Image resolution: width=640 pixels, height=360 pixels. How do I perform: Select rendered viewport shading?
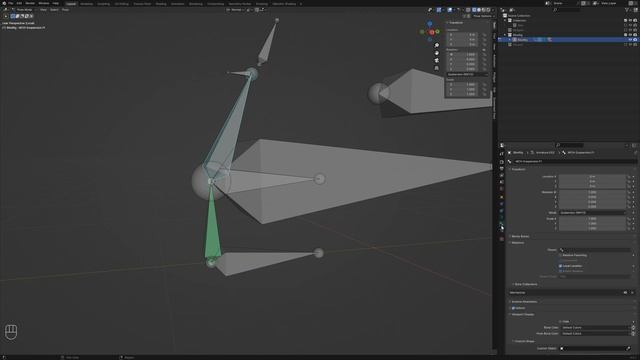pyautogui.click(x=488, y=10)
